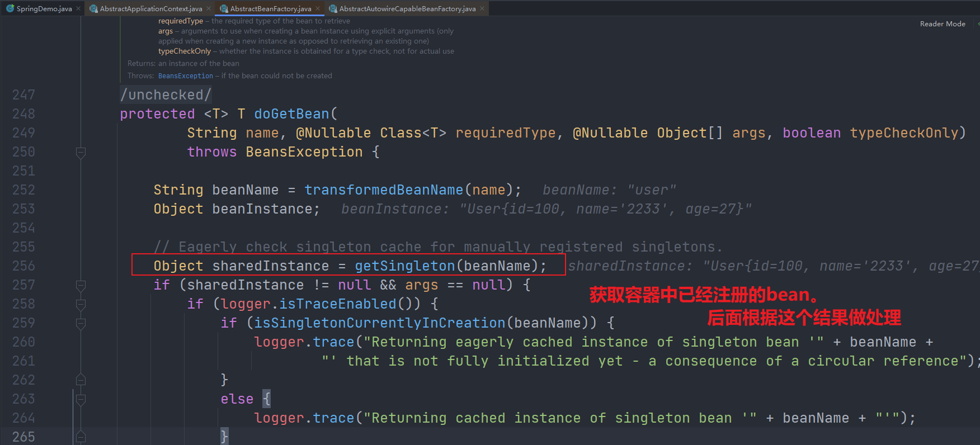Collapse doGetBean method at line 250
980x445 pixels.
point(81,152)
